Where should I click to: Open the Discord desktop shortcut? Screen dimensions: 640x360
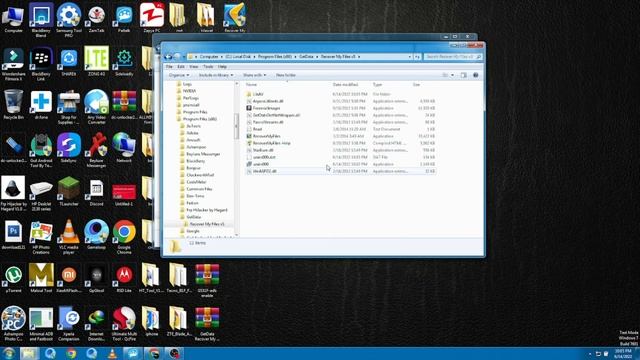coord(96,191)
